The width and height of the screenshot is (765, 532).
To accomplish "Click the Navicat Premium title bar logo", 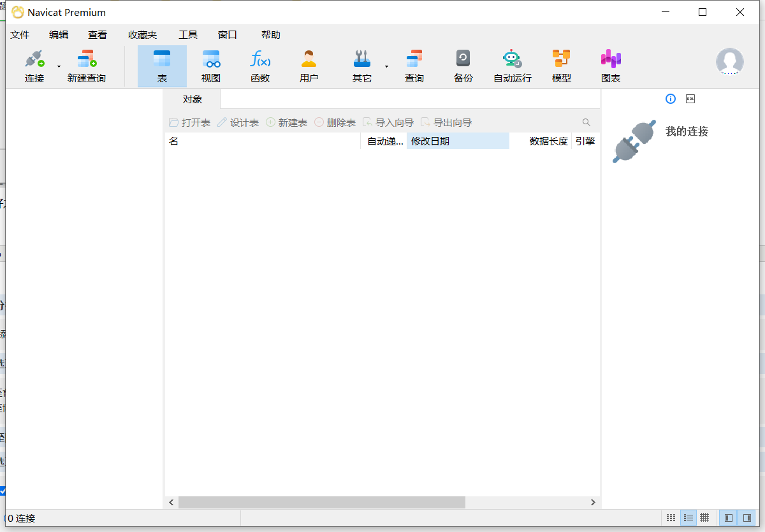I will pyautogui.click(x=18, y=12).
